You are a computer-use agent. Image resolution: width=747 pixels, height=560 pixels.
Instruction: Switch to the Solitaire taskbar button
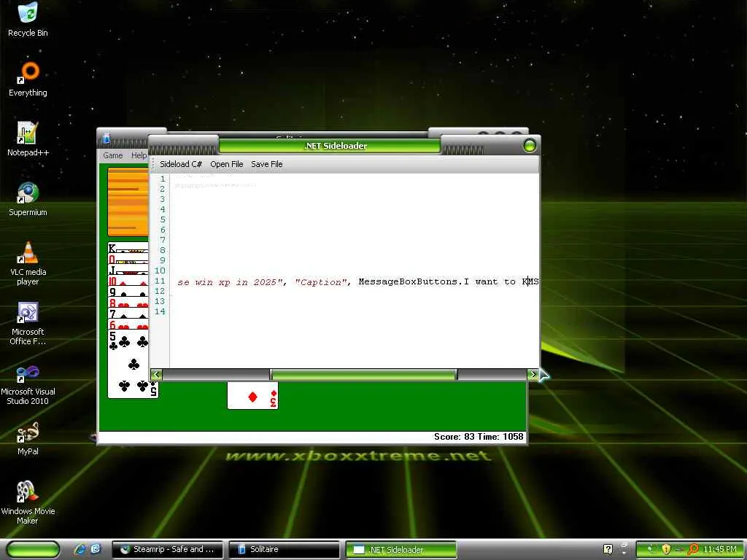pyautogui.click(x=284, y=549)
